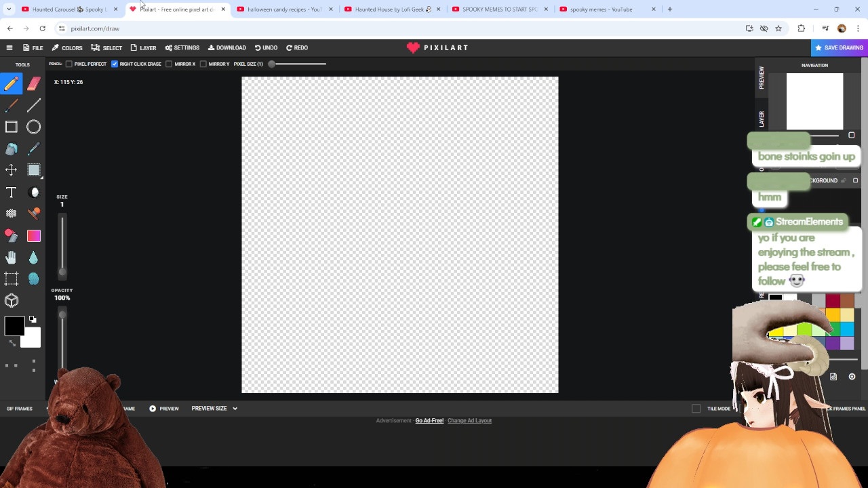This screenshot has width=868, height=488.
Task: Open the white secondary color swatch
Action: (32, 339)
